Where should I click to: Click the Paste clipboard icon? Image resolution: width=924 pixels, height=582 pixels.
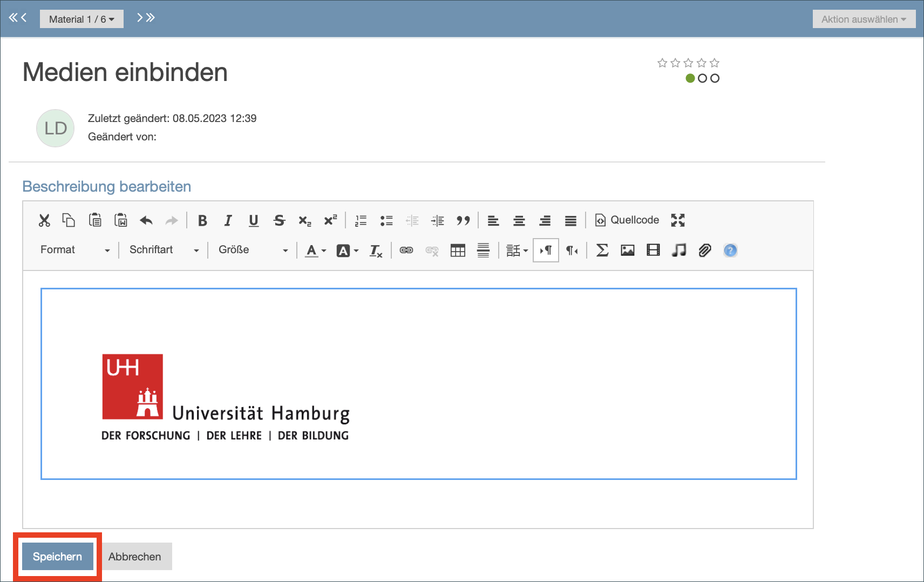point(95,220)
